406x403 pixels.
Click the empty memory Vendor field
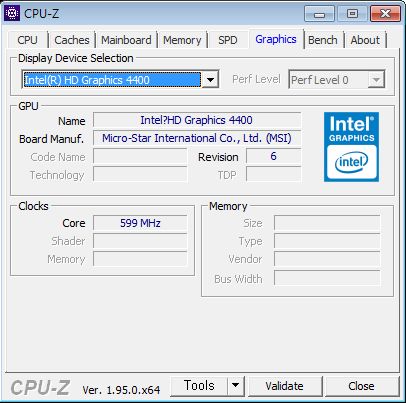pos(327,259)
